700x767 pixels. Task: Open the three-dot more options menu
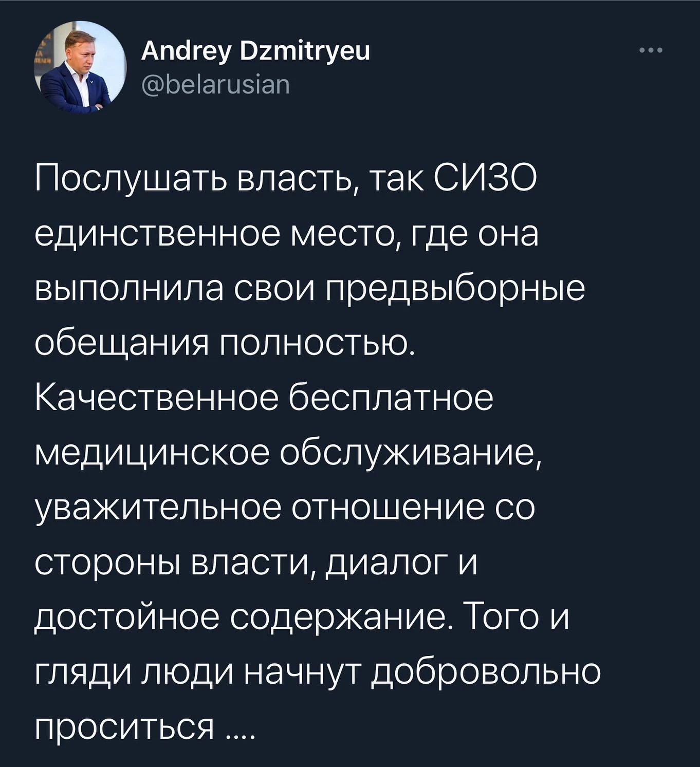(651, 50)
